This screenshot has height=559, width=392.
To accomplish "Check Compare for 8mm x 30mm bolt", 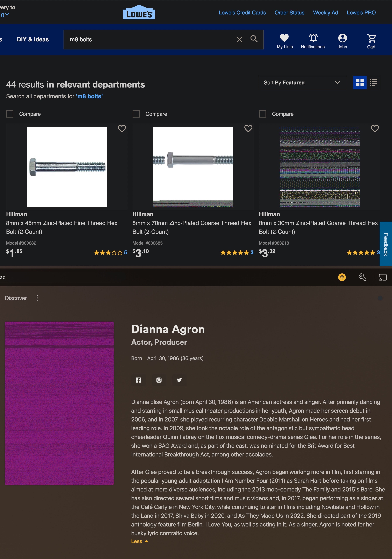I will (263, 114).
